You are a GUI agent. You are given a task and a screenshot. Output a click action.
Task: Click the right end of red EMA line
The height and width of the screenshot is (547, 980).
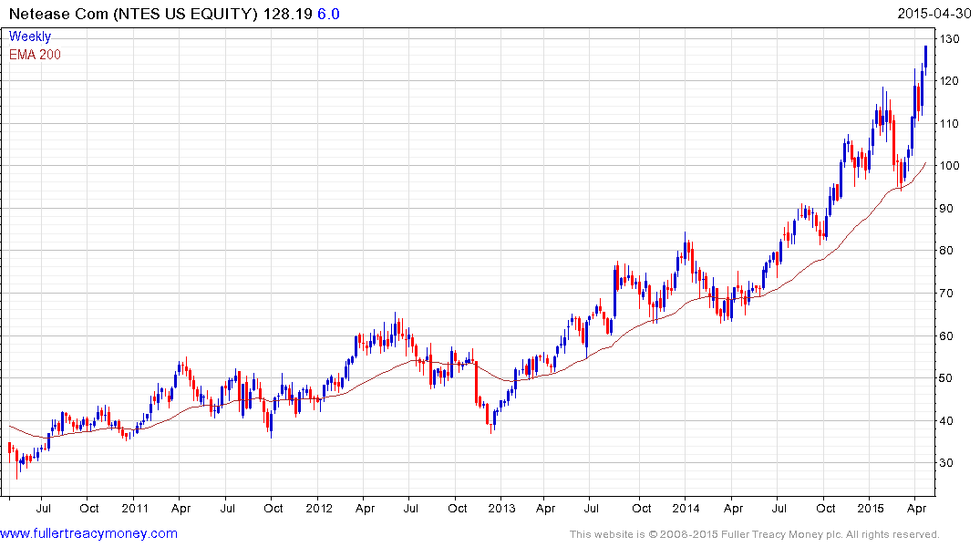click(x=925, y=164)
